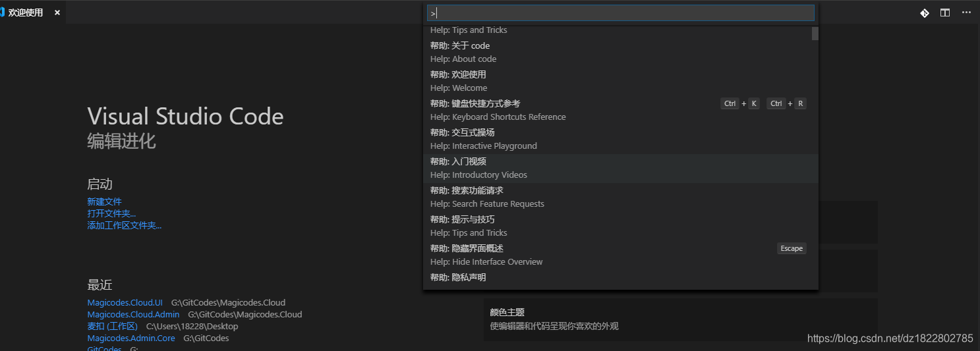Close the 欢迎使用 welcome tab

[57, 13]
